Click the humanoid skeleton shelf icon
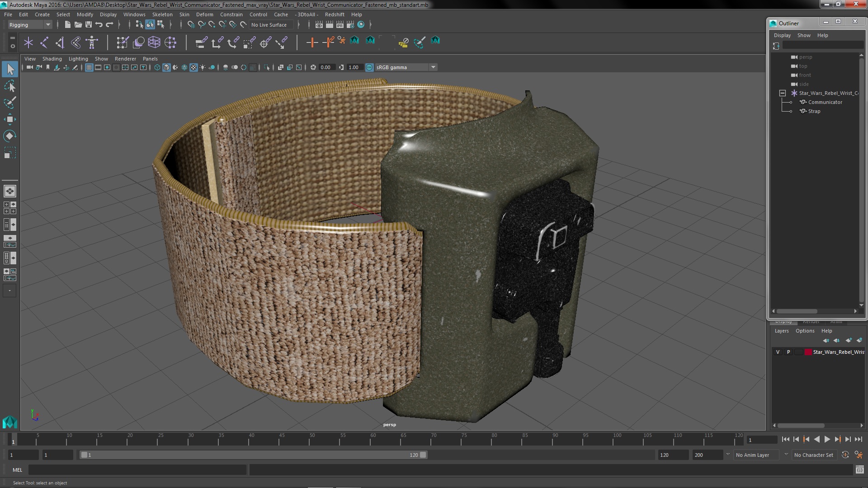Screen dimensions: 868x488 pyautogui.click(x=92, y=42)
